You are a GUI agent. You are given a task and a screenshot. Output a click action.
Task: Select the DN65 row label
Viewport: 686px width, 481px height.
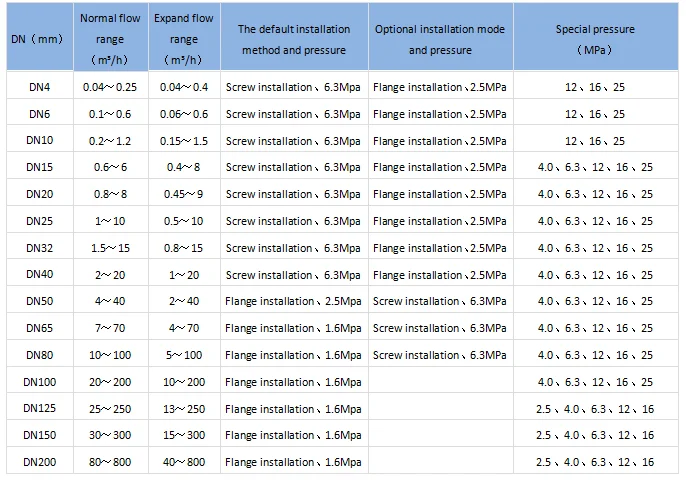40,328
